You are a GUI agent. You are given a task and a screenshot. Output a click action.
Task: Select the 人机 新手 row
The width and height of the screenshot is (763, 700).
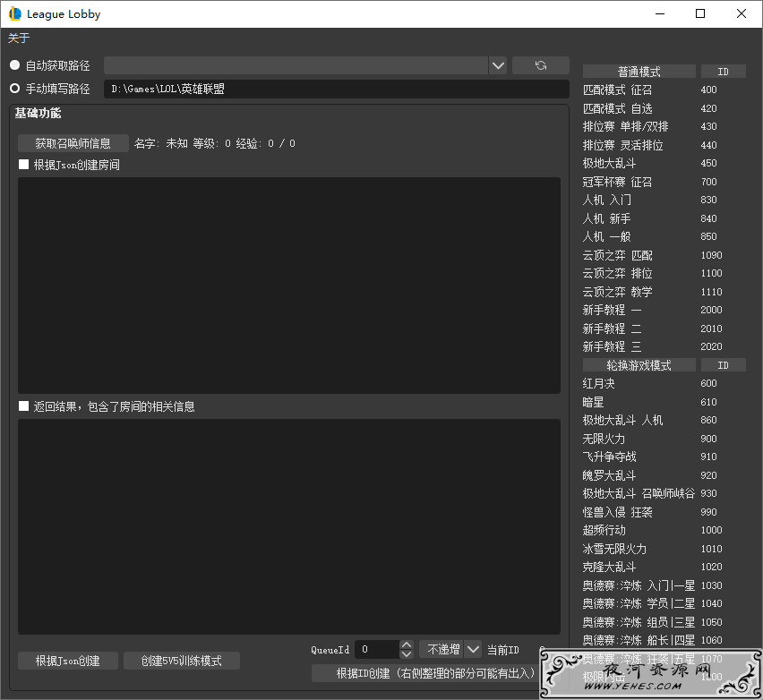click(x=664, y=218)
